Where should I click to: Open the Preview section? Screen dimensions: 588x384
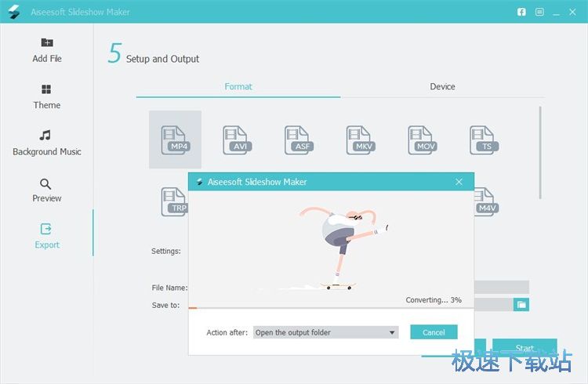pyautogui.click(x=46, y=190)
